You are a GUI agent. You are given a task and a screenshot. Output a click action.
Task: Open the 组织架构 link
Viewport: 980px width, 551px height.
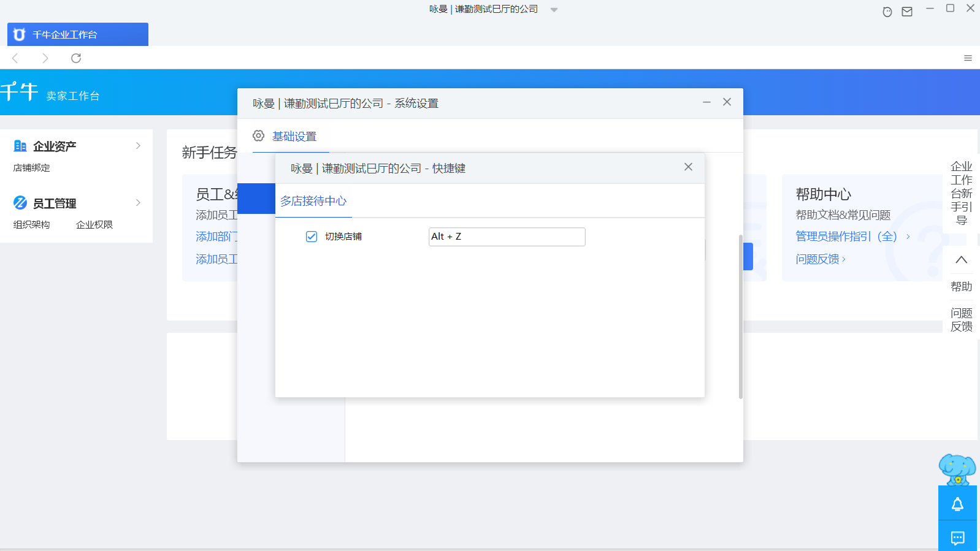point(32,225)
